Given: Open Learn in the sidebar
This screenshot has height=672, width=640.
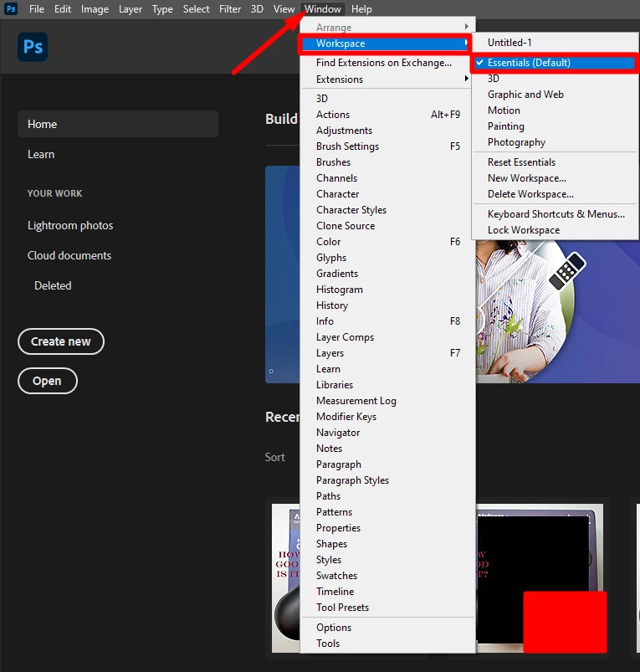Looking at the screenshot, I should pos(41,154).
